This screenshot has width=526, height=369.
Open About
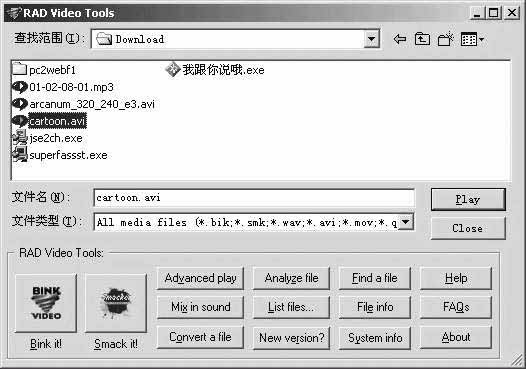coord(456,337)
